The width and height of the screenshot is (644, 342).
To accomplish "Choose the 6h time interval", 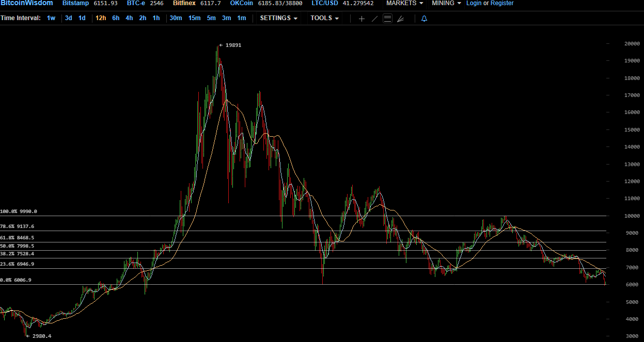I will pyautogui.click(x=116, y=18).
